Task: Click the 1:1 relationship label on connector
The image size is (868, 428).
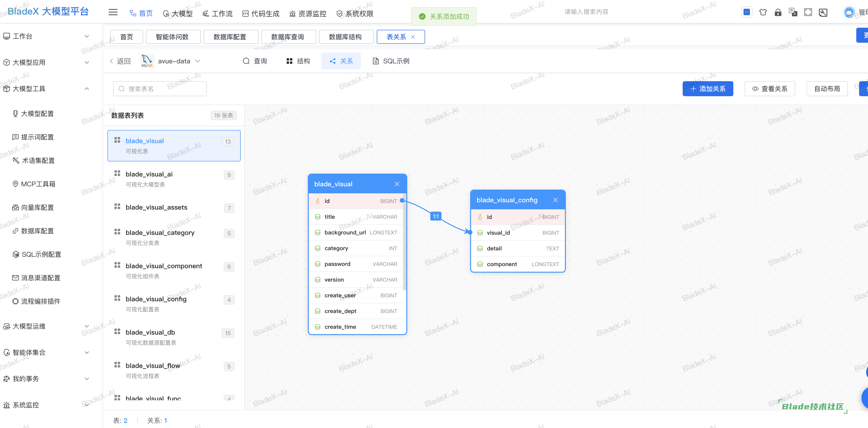Action: click(436, 216)
